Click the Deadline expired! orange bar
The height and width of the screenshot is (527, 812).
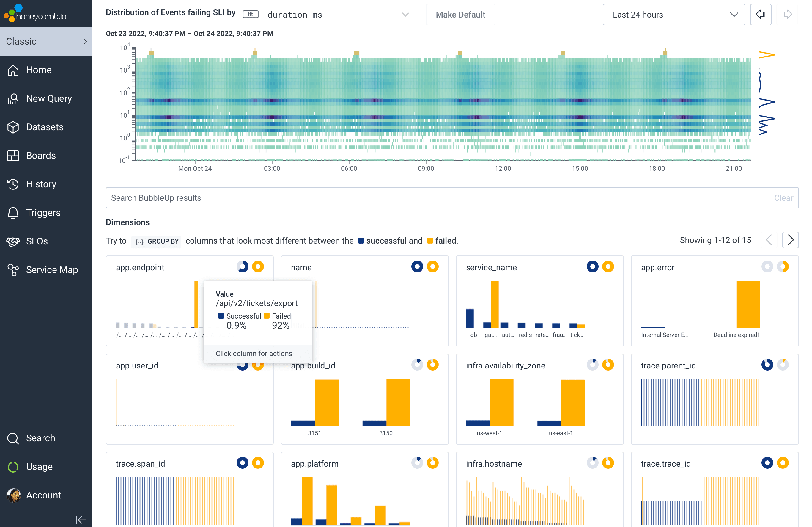pyautogui.click(x=748, y=305)
